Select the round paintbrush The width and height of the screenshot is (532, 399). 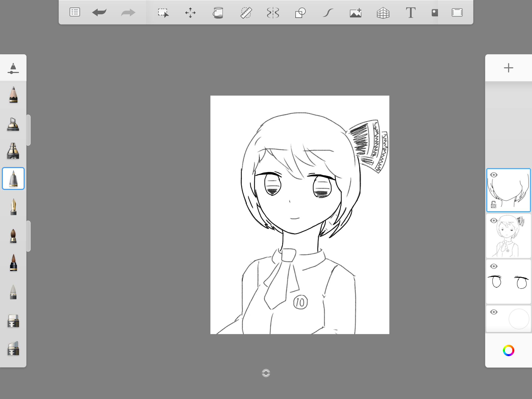(13, 236)
